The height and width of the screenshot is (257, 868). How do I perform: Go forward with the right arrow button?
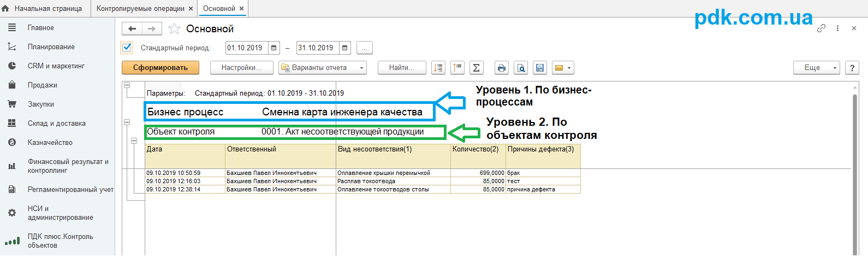pyautogui.click(x=152, y=28)
